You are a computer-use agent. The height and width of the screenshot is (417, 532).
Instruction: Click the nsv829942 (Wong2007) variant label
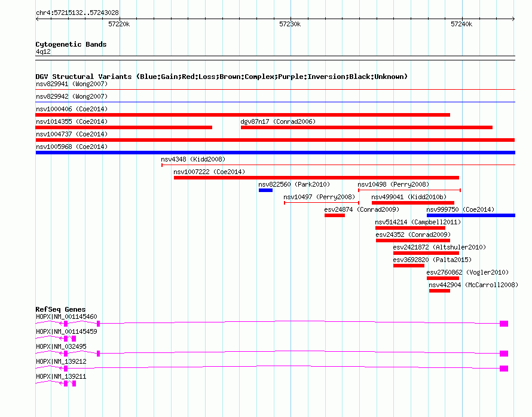pyautogui.click(x=72, y=96)
